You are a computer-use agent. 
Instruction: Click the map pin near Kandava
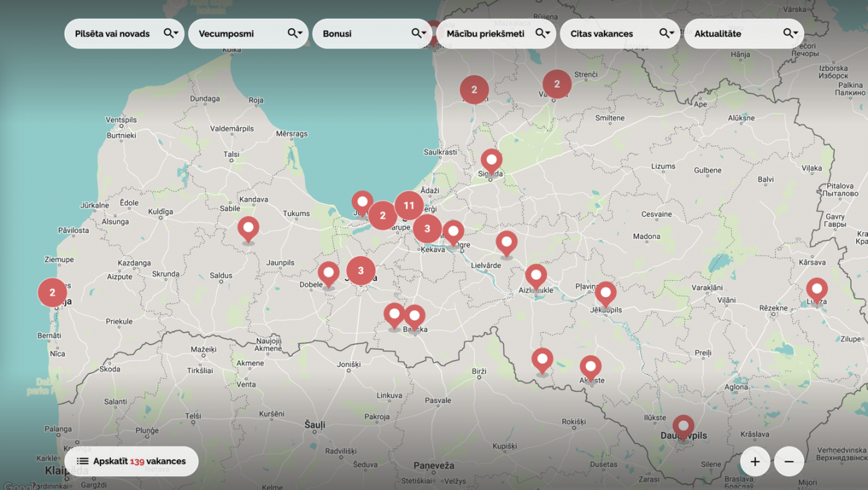pos(248,229)
